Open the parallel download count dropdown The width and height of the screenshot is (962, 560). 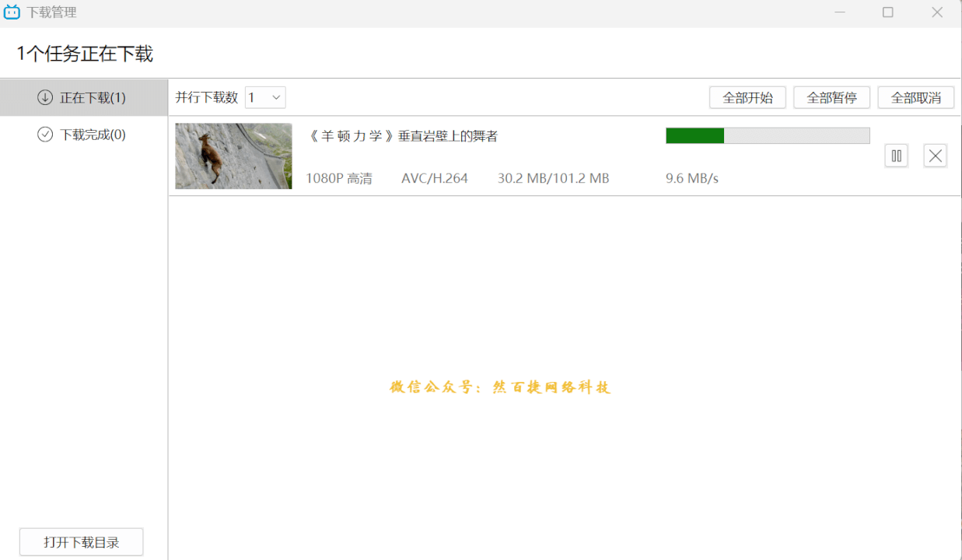pyautogui.click(x=264, y=97)
